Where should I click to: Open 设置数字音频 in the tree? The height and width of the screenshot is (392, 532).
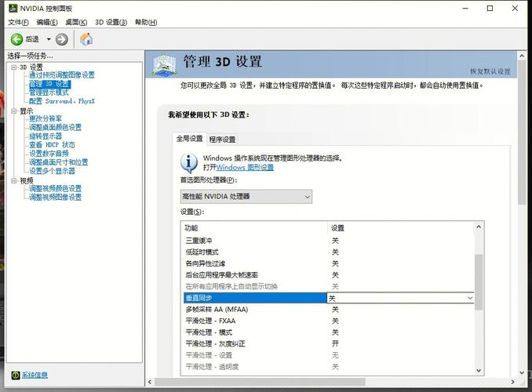click(49, 154)
